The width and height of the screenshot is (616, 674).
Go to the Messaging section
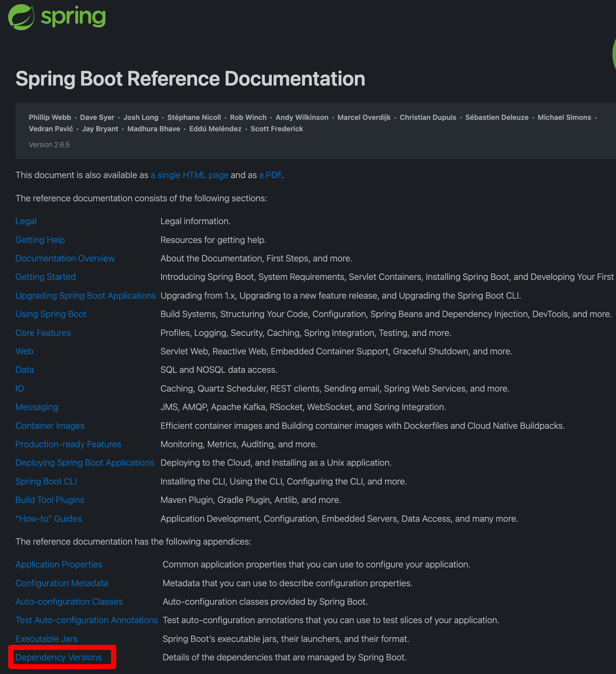click(37, 407)
